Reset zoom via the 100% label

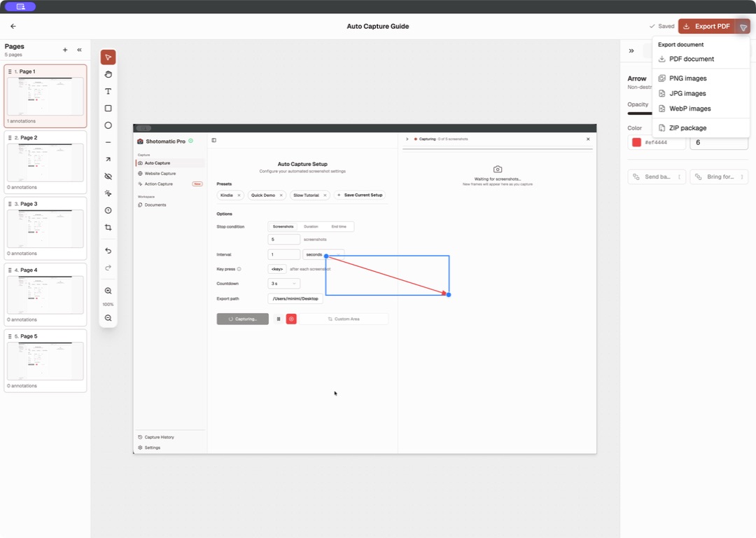point(108,304)
